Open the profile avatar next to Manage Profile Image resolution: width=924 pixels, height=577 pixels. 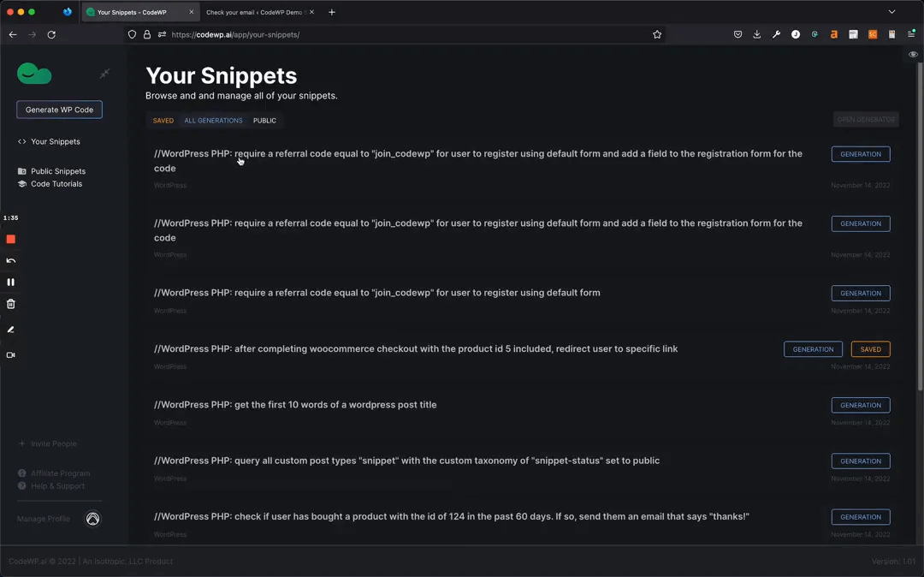coord(92,519)
